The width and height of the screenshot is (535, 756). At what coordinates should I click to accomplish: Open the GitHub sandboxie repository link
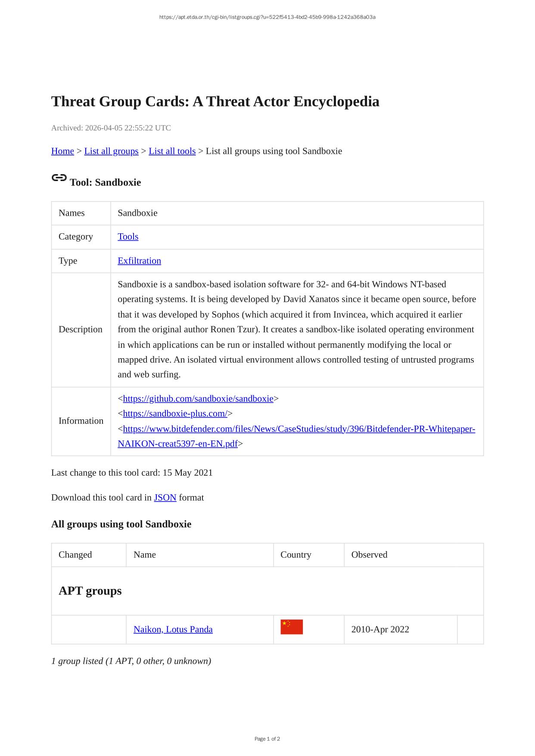click(198, 399)
